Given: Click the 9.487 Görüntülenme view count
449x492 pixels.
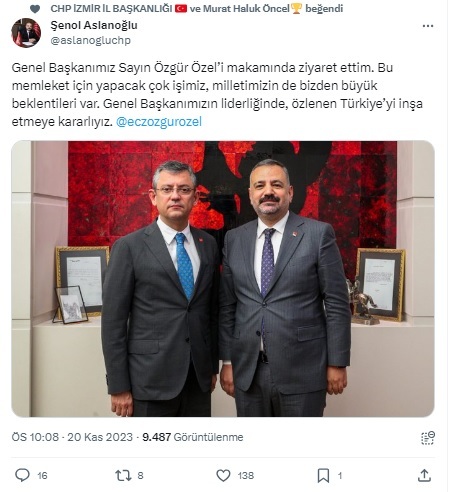Looking at the screenshot, I should tap(193, 437).
